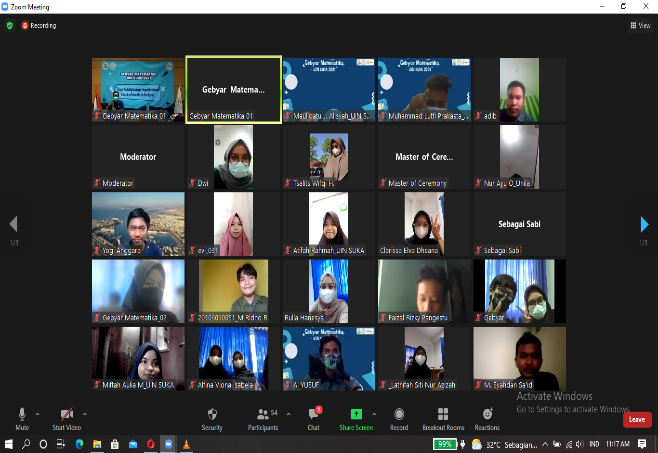Image resolution: width=658 pixels, height=453 pixels.
Task: Start Video using the camera icon
Action: pyautogui.click(x=66, y=419)
